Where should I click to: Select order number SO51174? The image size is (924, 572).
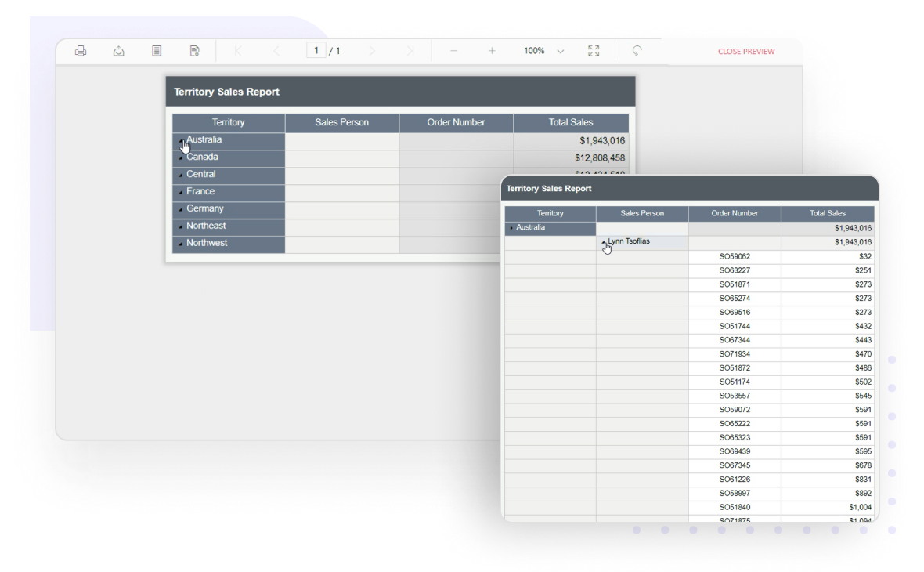click(x=735, y=382)
